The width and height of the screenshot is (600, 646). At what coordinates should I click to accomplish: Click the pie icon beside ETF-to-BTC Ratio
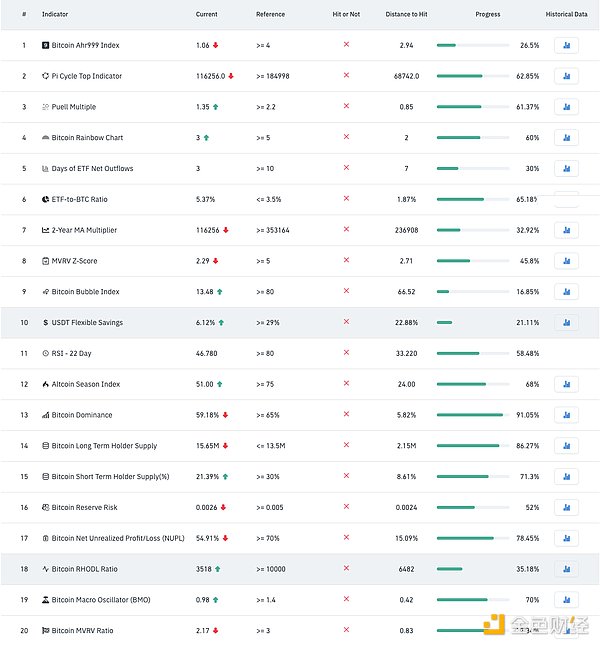tap(45, 199)
